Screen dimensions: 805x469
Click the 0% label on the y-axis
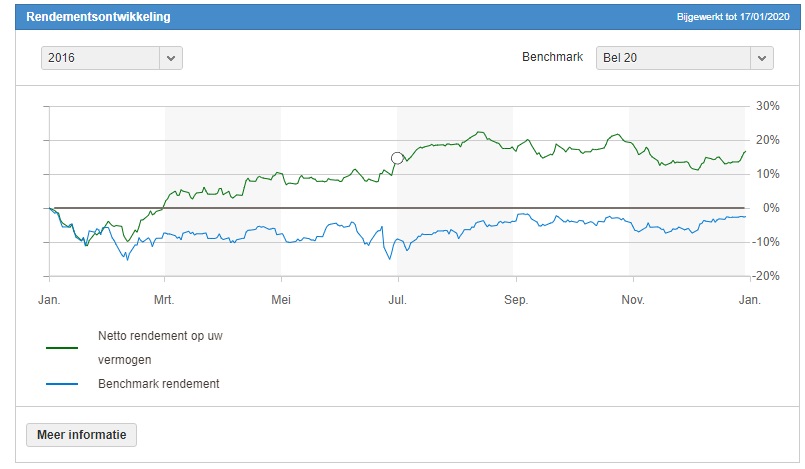(770, 208)
